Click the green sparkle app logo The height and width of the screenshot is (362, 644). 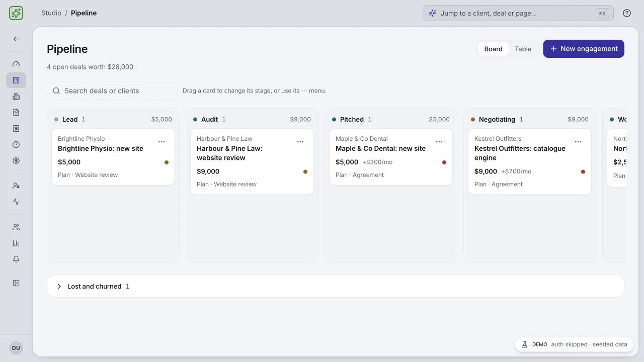[16, 13]
